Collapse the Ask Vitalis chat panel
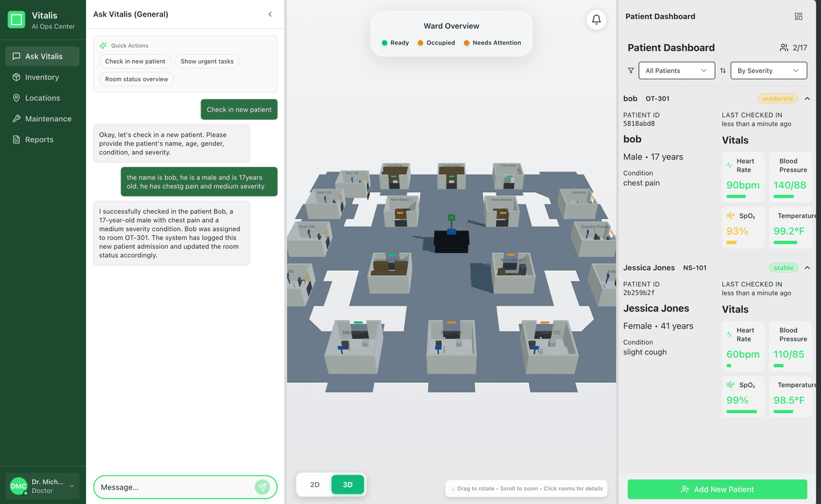The image size is (821, 504). point(270,14)
